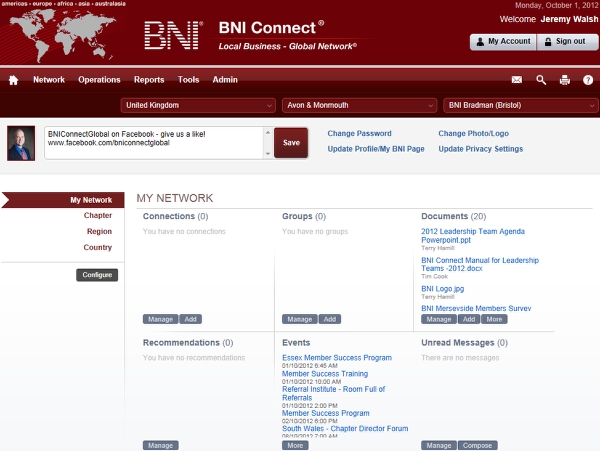Click More under Documents

click(494, 319)
